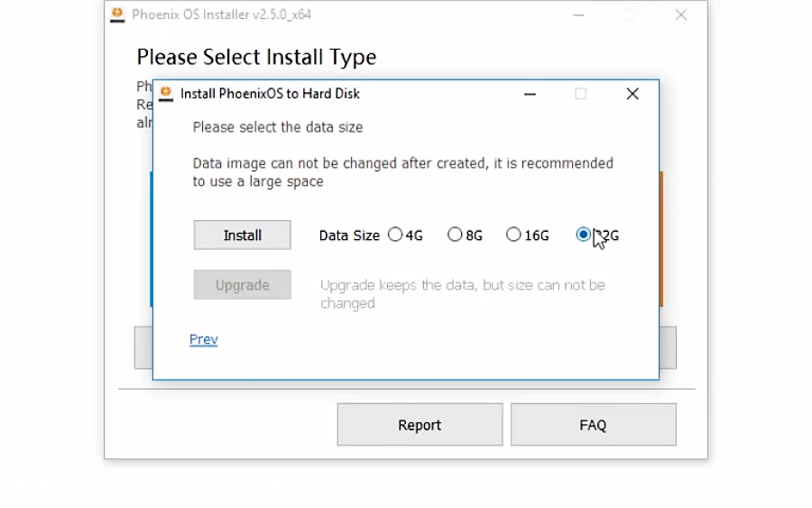Click the Phoenix OS Installer logo icon
Screen dimensions: 812x508
[116, 14]
